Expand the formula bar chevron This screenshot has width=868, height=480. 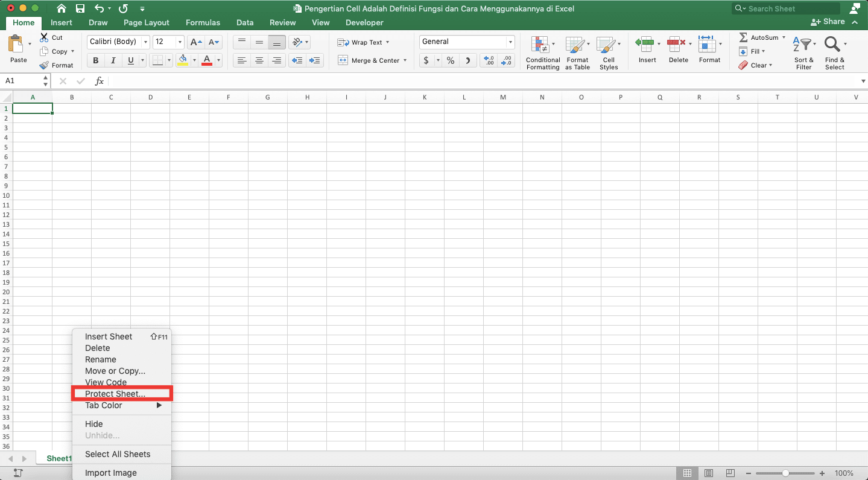click(x=863, y=81)
